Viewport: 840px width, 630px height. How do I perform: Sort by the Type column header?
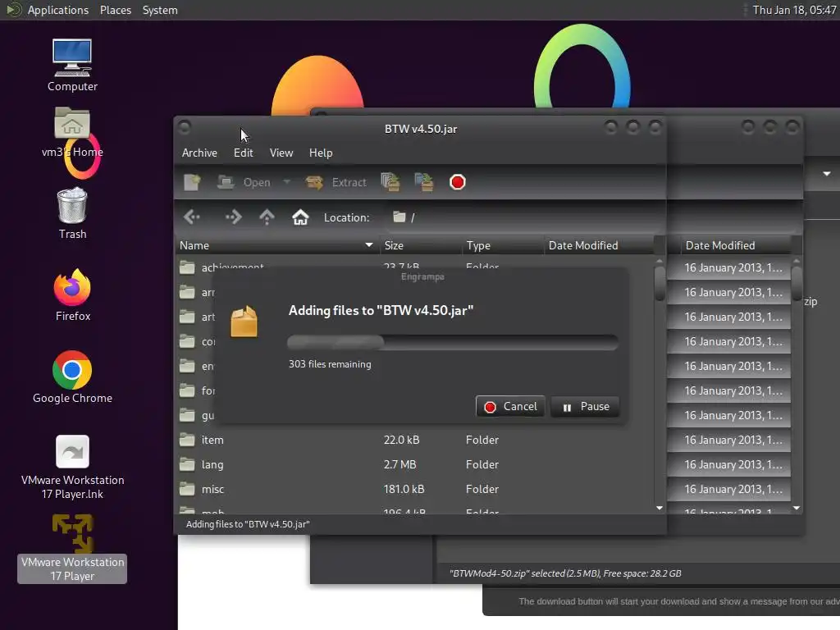click(x=503, y=245)
